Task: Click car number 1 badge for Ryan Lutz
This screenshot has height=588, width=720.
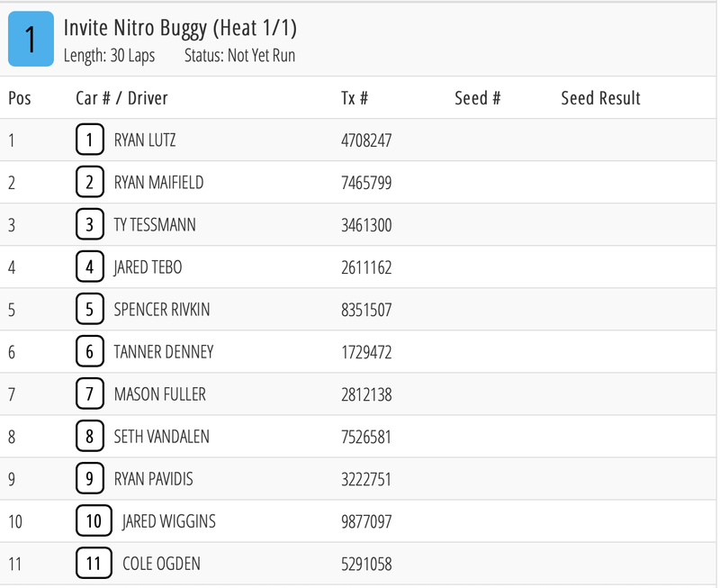Action: click(89, 140)
